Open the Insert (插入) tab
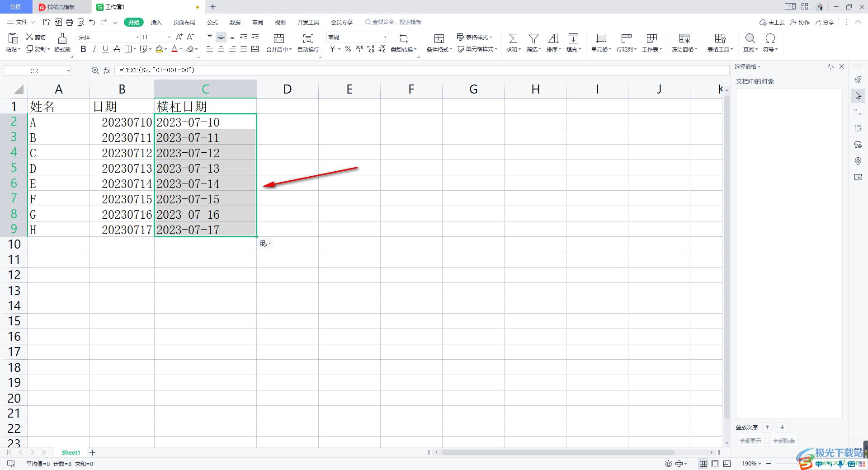 [156, 22]
